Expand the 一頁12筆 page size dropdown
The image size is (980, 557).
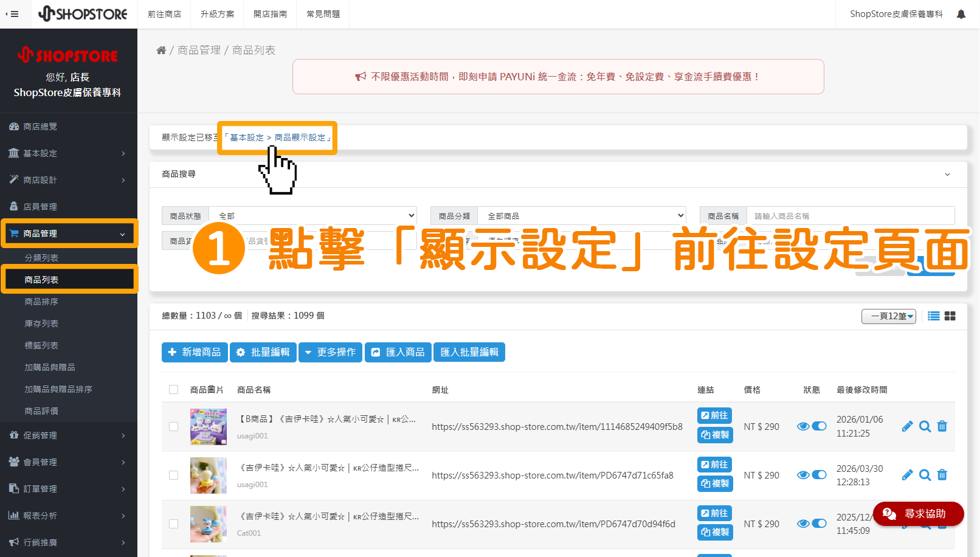(888, 316)
